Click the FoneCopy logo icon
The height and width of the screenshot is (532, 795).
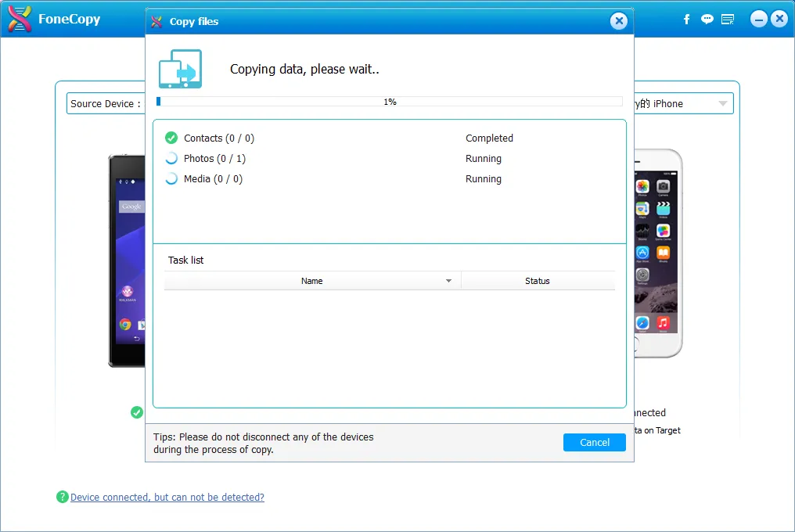20,19
